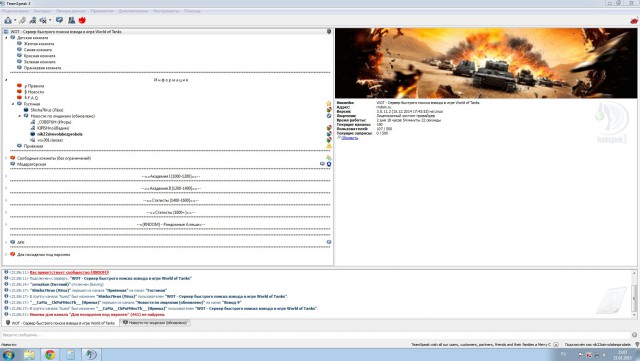Select the Модераторская channel
Viewport: 640px width, 361px height.
coord(31,164)
